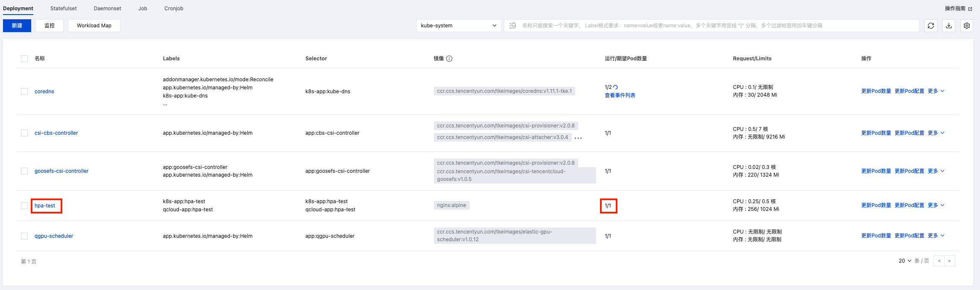Click the next page arrow

(x=950, y=261)
